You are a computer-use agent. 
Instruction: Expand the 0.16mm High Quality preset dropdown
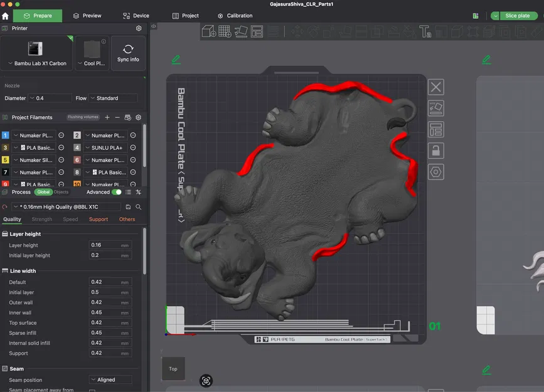[x=67, y=206]
